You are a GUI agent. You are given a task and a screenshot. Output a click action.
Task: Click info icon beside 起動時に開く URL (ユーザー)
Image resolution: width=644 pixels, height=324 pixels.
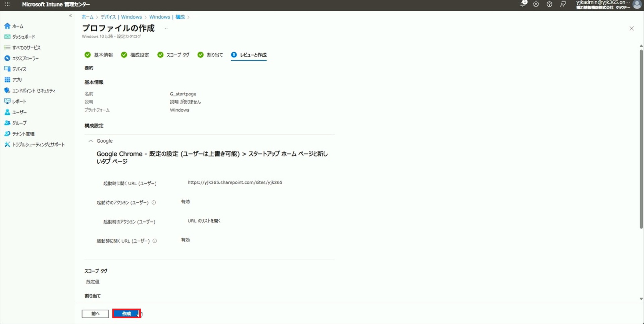(x=155, y=241)
